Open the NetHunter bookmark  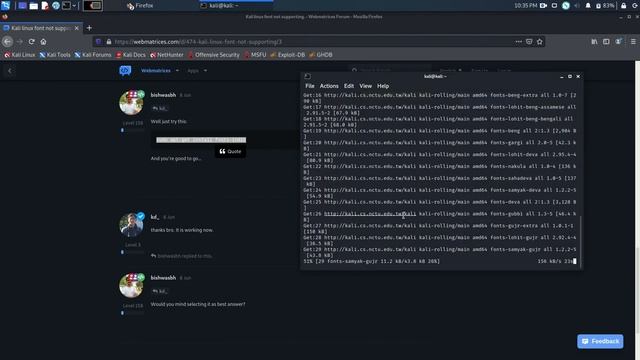pyautogui.click(x=167, y=55)
